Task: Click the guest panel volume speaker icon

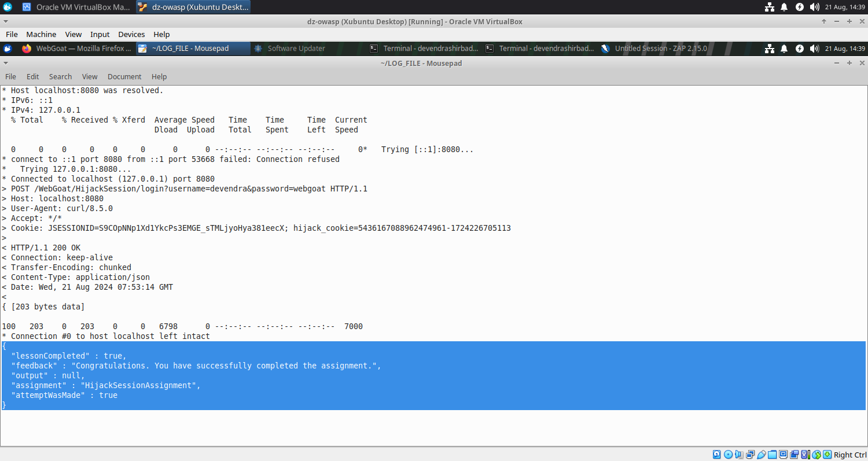Action: 815,49
